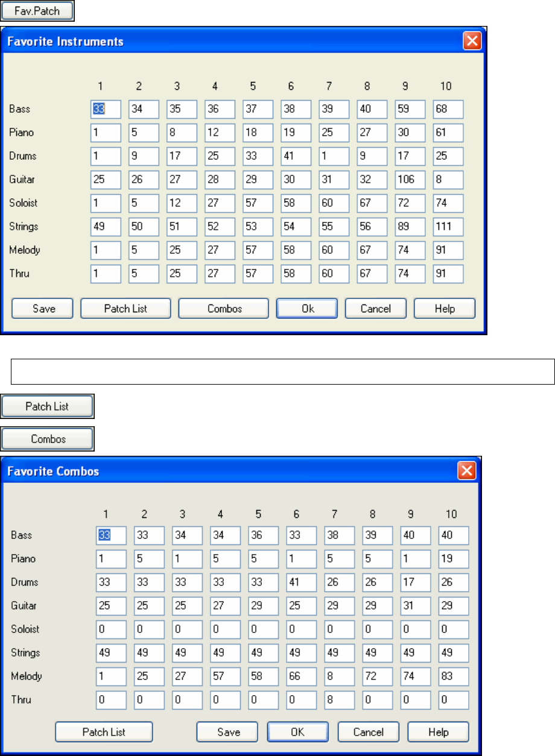Select Melody field 10 value 91 in Instruments
Screen dimensions: 555x756
pyautogui.click(x=448, y=250)
